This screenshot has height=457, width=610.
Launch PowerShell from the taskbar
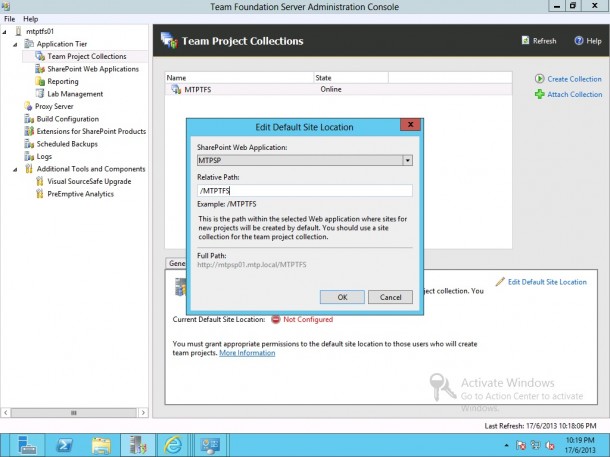(64, 445)
